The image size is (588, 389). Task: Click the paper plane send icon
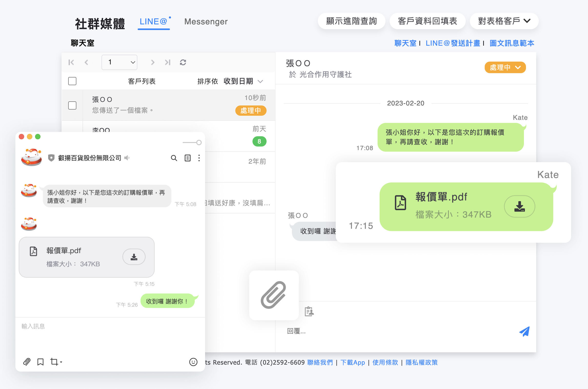pos(524,332)
